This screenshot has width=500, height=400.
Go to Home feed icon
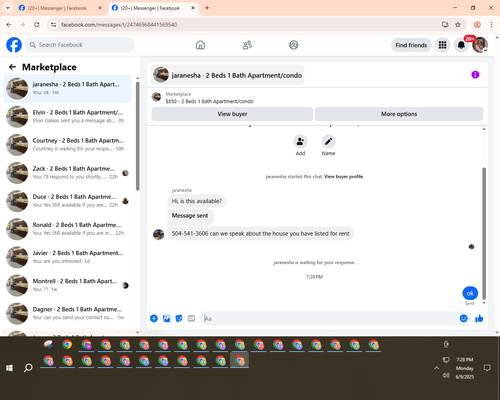pyautogui.click(x=200, y=45)
